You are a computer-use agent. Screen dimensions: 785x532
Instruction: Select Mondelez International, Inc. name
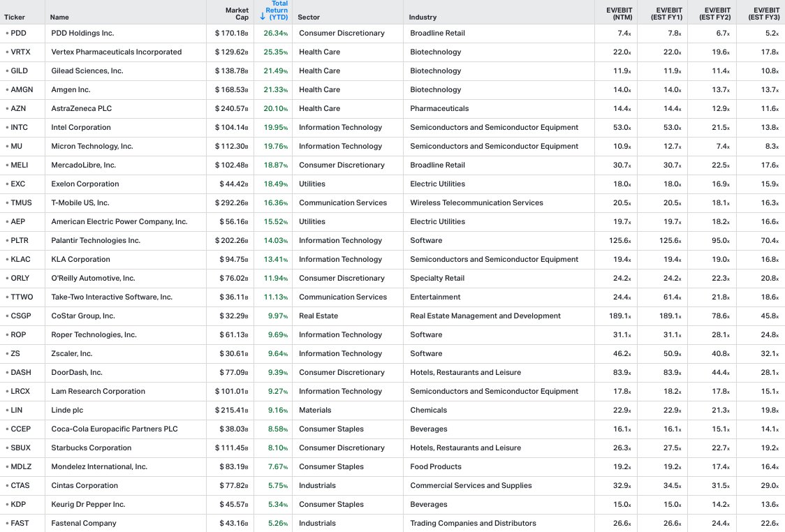coord(99,467)
